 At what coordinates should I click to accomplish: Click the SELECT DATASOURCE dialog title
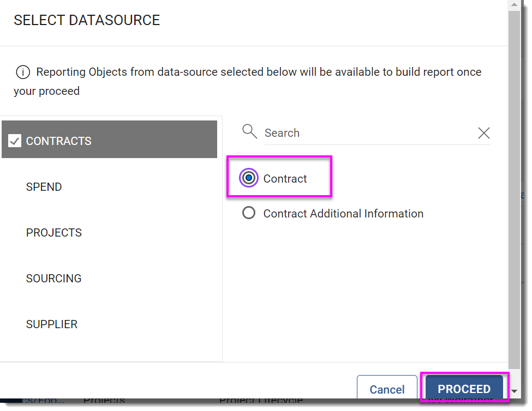coord(87,20)
